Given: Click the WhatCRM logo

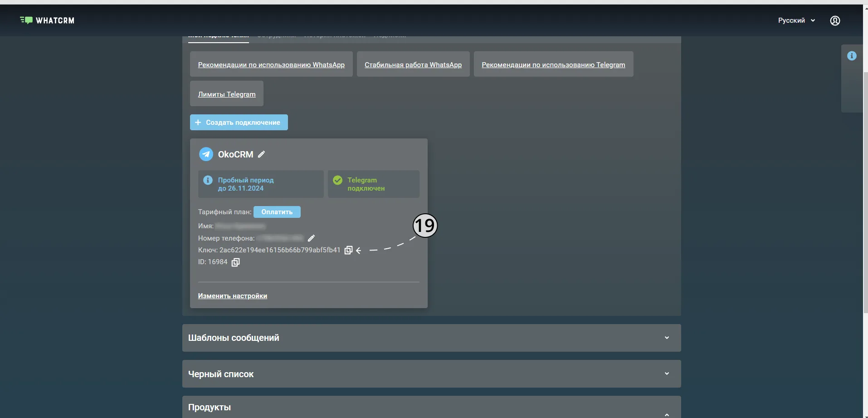Looking at the screenshot, I should tap(47, 20).
